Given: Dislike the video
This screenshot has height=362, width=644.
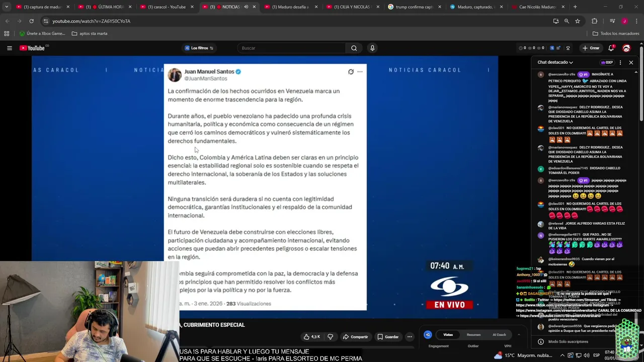Looking at the screenshot, I should (331, 337).
